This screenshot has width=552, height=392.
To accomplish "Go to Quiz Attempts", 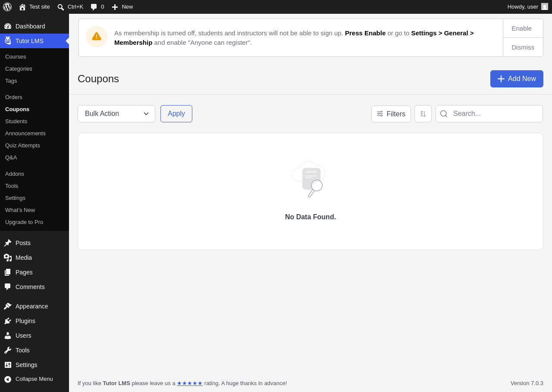I will tap(22, 146).
